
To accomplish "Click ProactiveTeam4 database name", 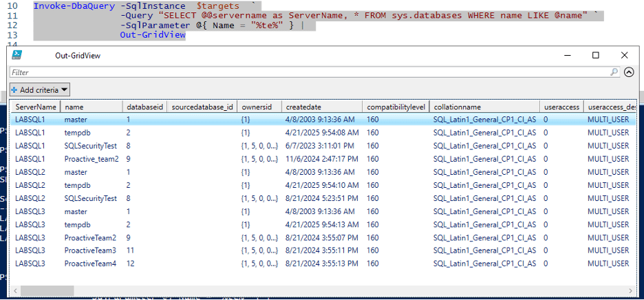I will [x=90, y=264].
